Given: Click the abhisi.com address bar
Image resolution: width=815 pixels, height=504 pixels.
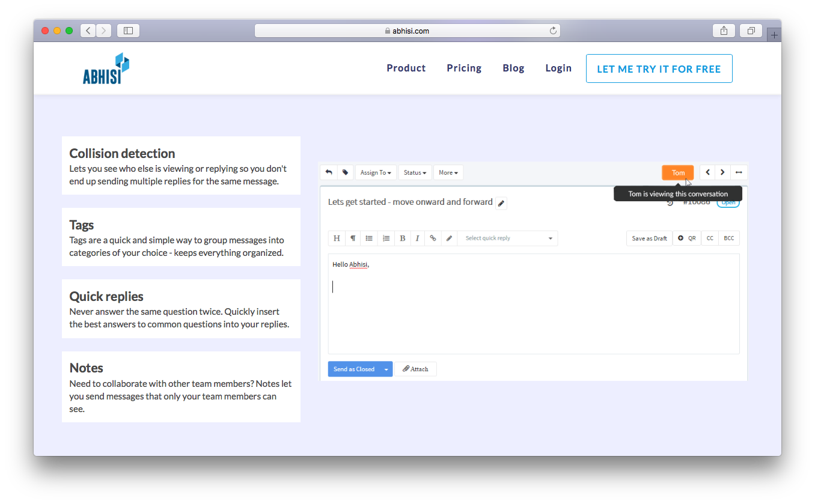Looking at the screenshot, I should (407, 31).
